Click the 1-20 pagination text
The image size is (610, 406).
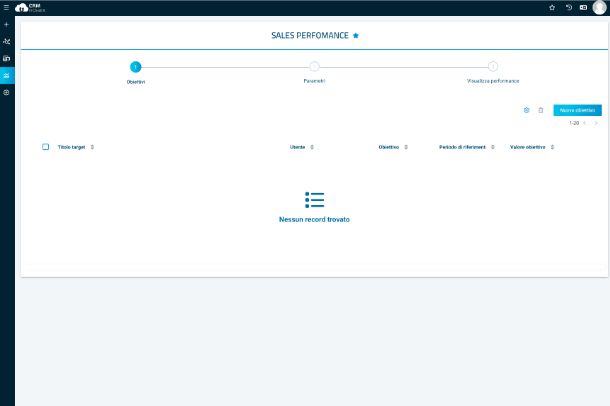[x=574, y=123]
